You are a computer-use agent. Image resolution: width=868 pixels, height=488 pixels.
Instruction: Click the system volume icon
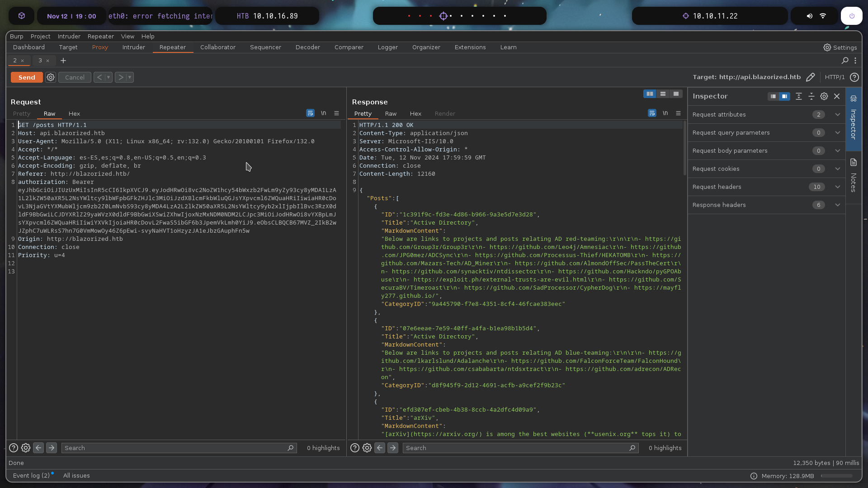pos(809,16)
